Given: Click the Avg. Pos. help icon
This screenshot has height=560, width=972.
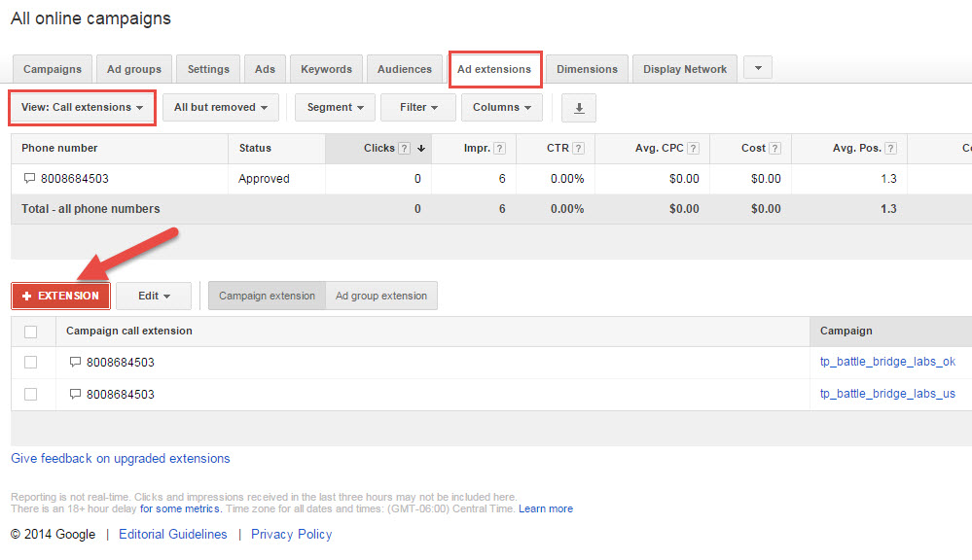Looking at the screenshot, I should click(x=889, y=149).
